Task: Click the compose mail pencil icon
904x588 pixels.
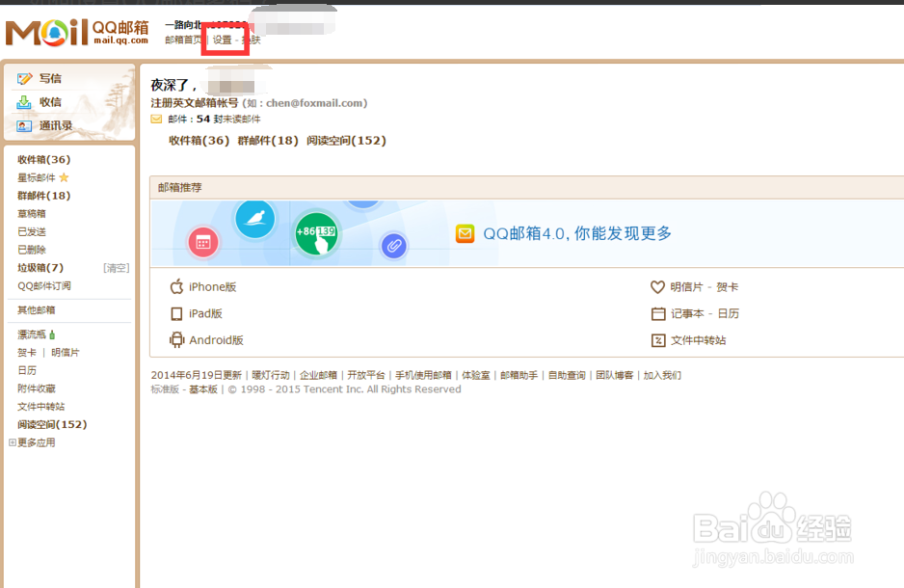Action: (x=24, y=78)
